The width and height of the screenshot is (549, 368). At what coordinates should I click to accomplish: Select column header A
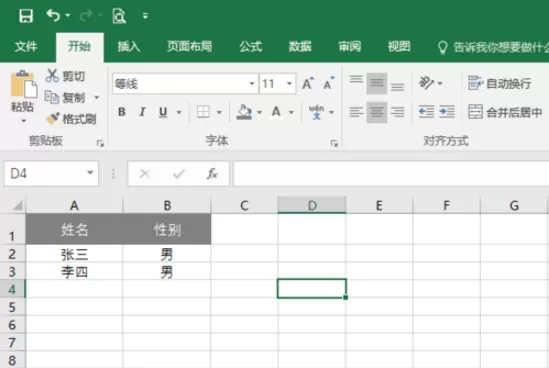tap(74, 205)
